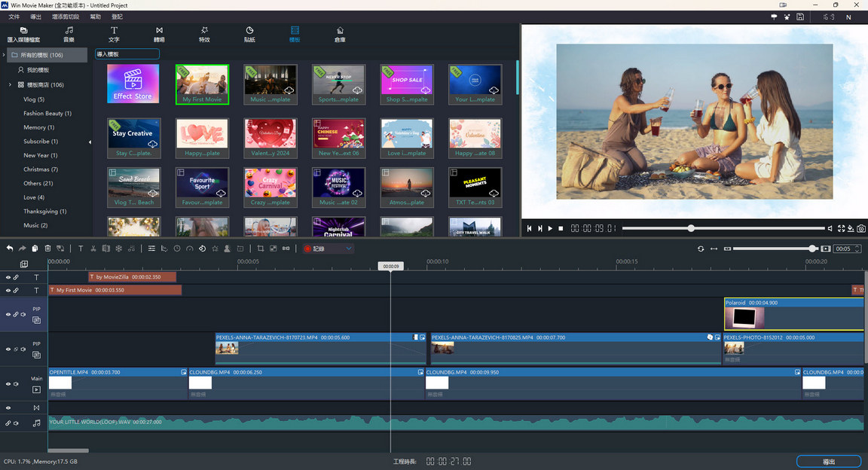Click the import template button

127,54
